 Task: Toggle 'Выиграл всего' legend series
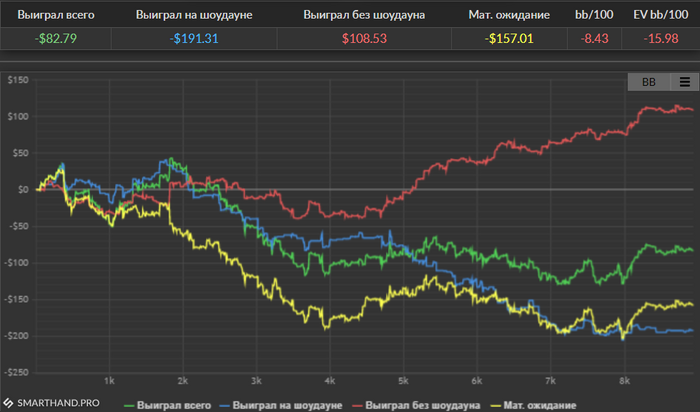(x=167, y=405)
